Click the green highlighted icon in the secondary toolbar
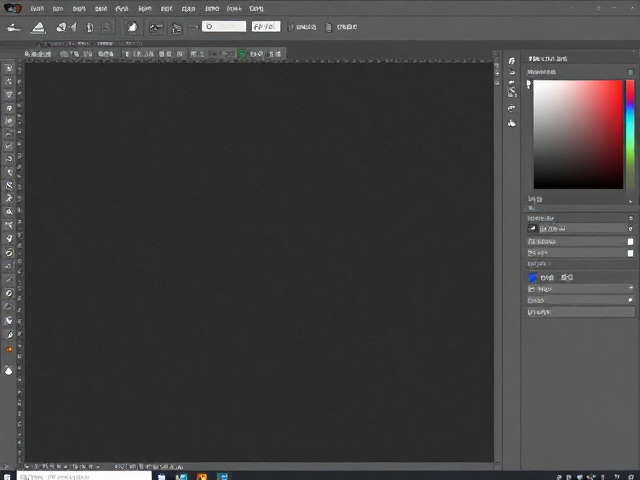Screen dimensions: 640x480 click(x=242, y=54)
